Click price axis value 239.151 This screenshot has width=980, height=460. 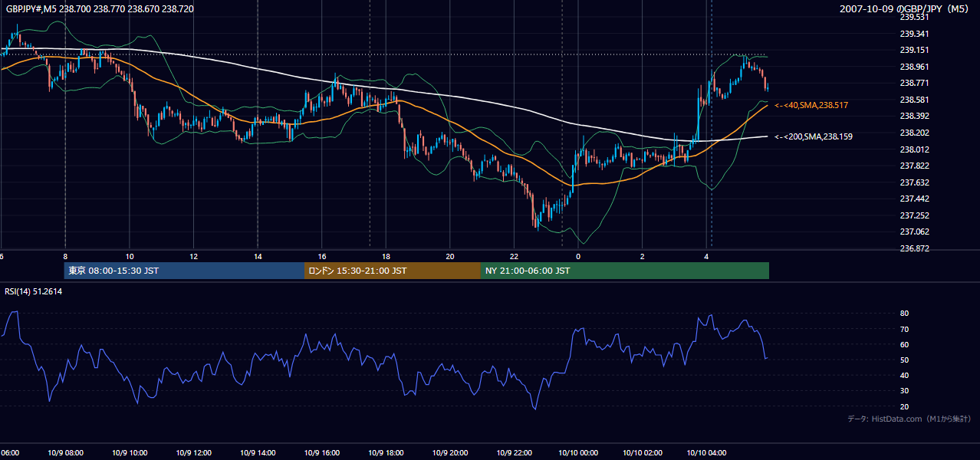[x=914, y=50]
